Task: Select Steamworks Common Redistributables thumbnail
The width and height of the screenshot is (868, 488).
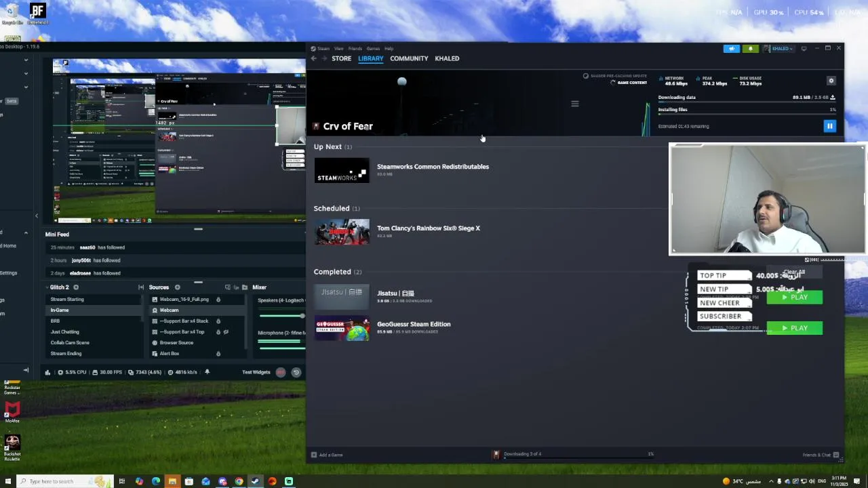Action: pyautogui.click(x=342, y=171)
